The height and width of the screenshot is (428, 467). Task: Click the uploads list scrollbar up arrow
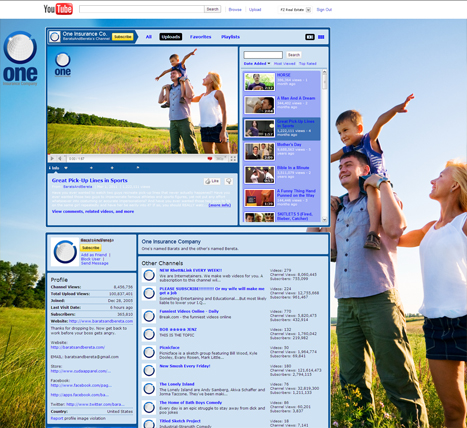click(x=324, y=72)
